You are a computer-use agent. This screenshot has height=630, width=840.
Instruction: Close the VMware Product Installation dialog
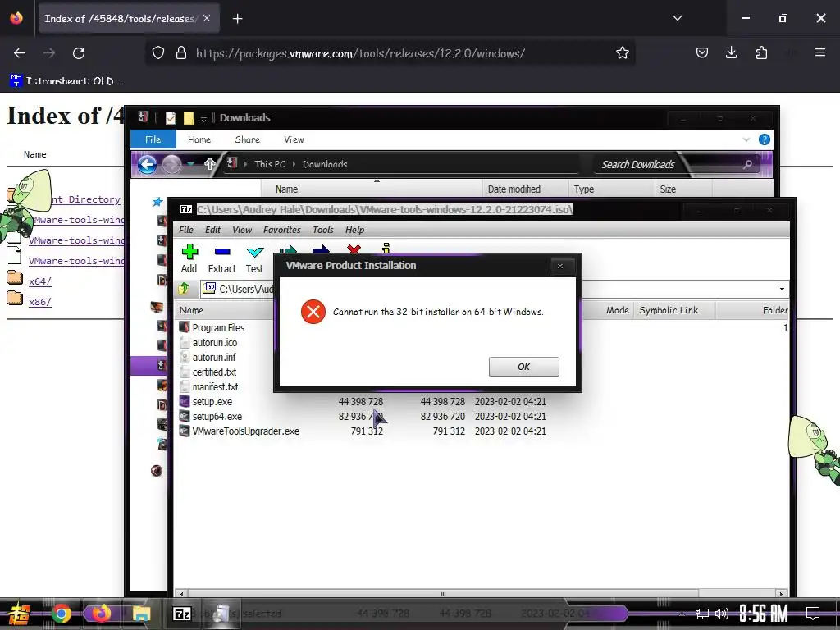[560, 266]
